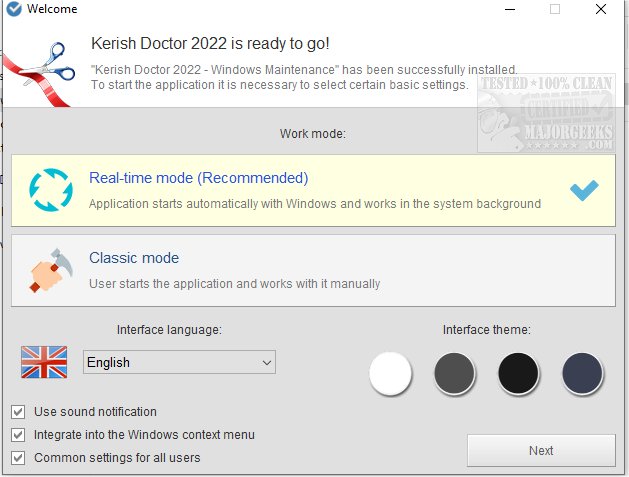Select Real-time mode (Recommended) option
Image resolution: width=629 pixels, height=477 pixels.
click(313, 191)
